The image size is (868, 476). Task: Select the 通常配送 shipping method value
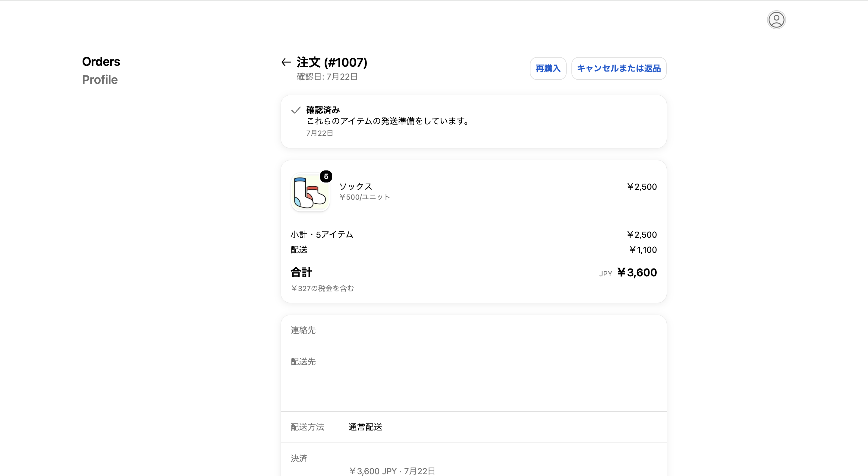point(365,427)
